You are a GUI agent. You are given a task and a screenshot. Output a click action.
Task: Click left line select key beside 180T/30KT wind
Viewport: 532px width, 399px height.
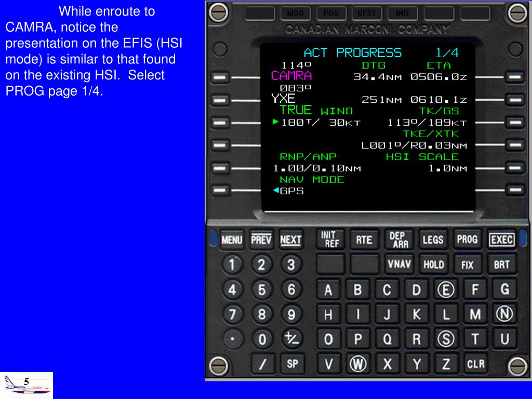click(x=220, y=123)
